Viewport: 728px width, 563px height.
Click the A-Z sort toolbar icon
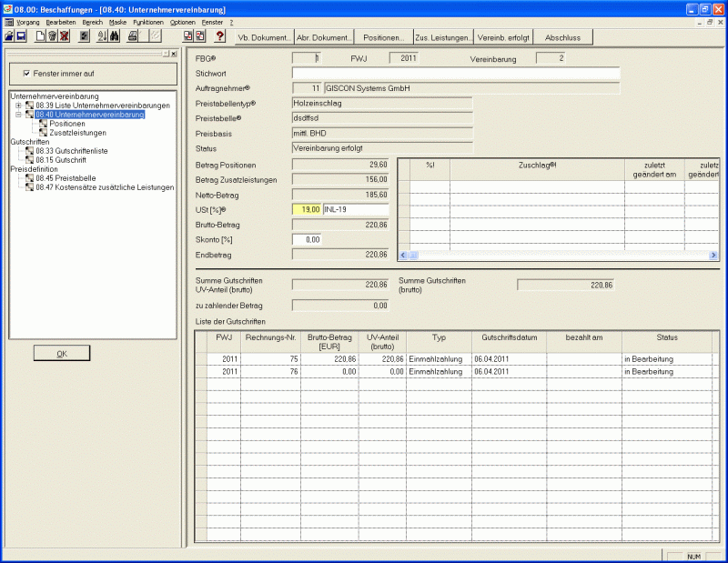pos(101,36)
